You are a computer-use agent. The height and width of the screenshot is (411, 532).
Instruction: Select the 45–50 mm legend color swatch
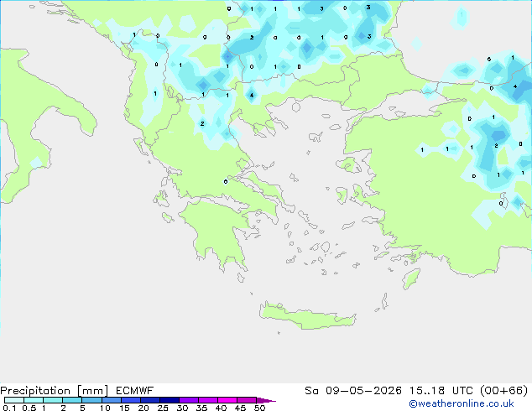[247, 400]
